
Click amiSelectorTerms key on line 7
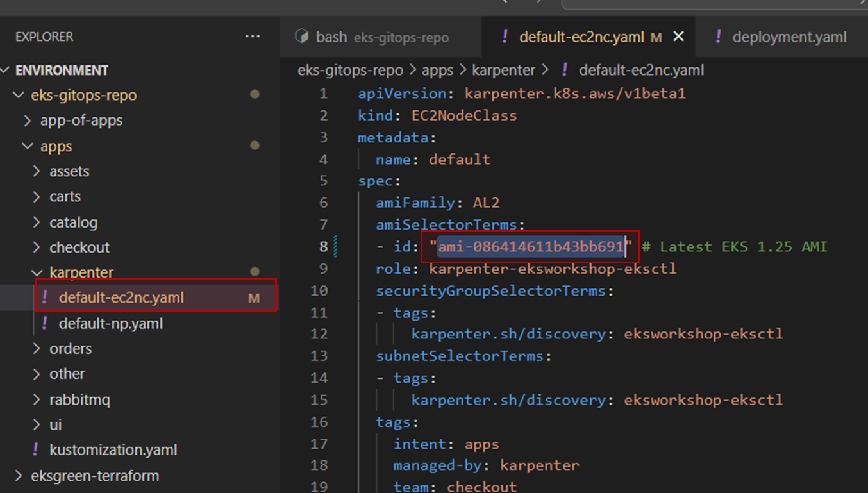446,224
